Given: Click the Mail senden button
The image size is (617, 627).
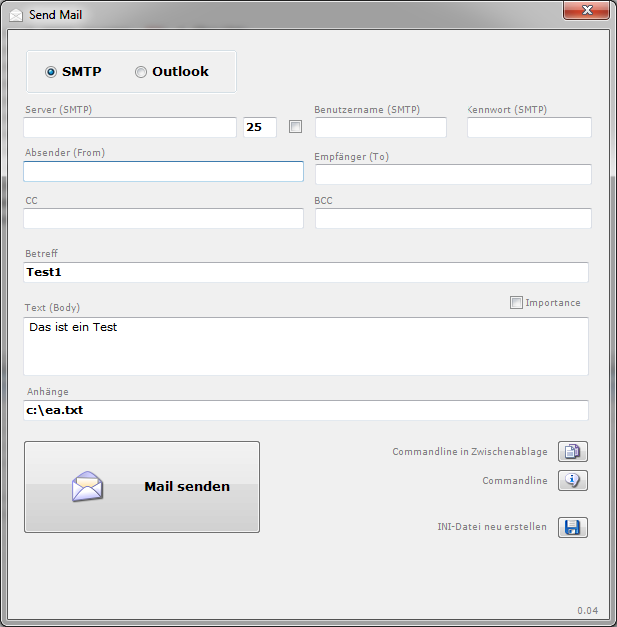Looking at the screenshot, I should 142,487.
